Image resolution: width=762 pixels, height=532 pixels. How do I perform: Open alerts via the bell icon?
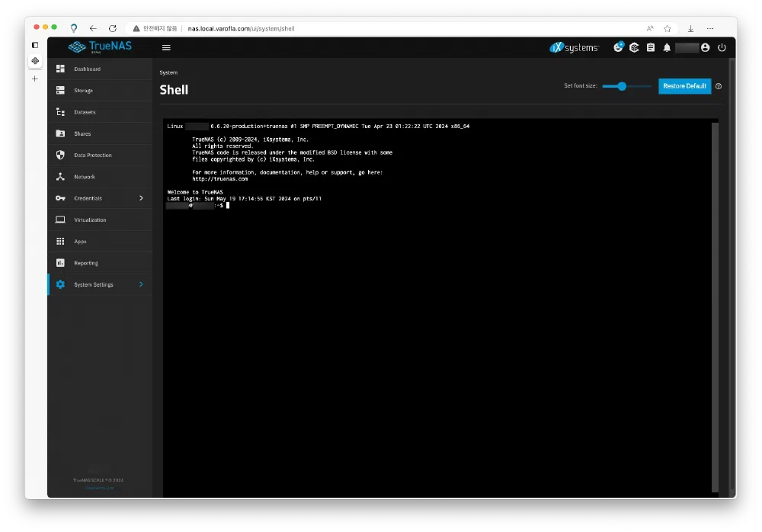point(667,47)
